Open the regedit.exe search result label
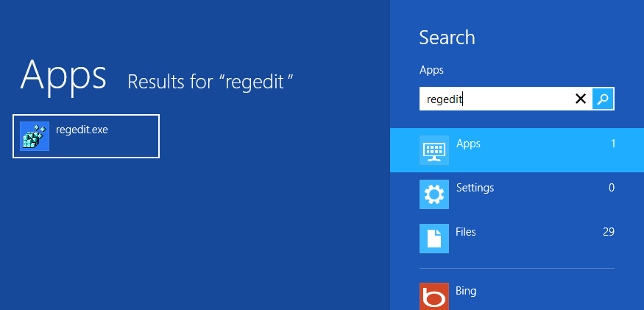 [x=82, y=130]
